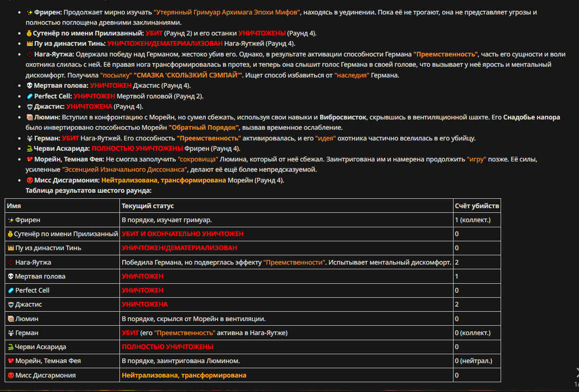
Task: Click the sparkle emoji in the Фрирен table row
Action: pyautogui.click(x=11, y=220)
